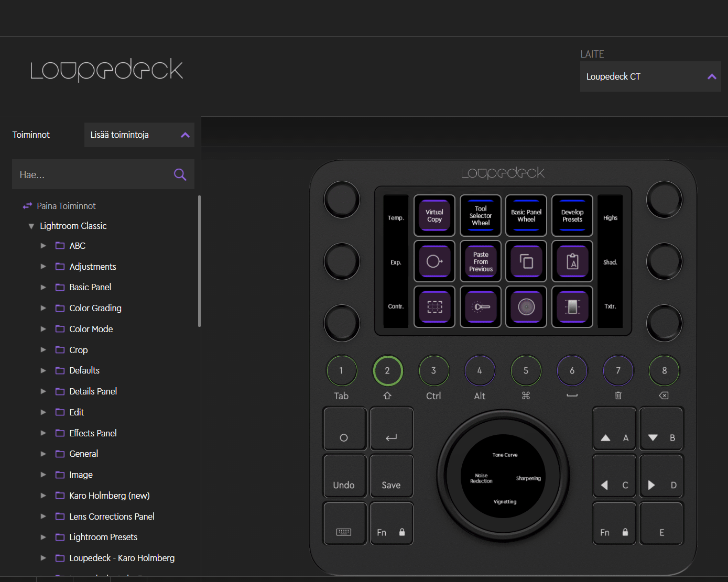
Task: Select the radial filter circle icon
Action: point(526,306)
